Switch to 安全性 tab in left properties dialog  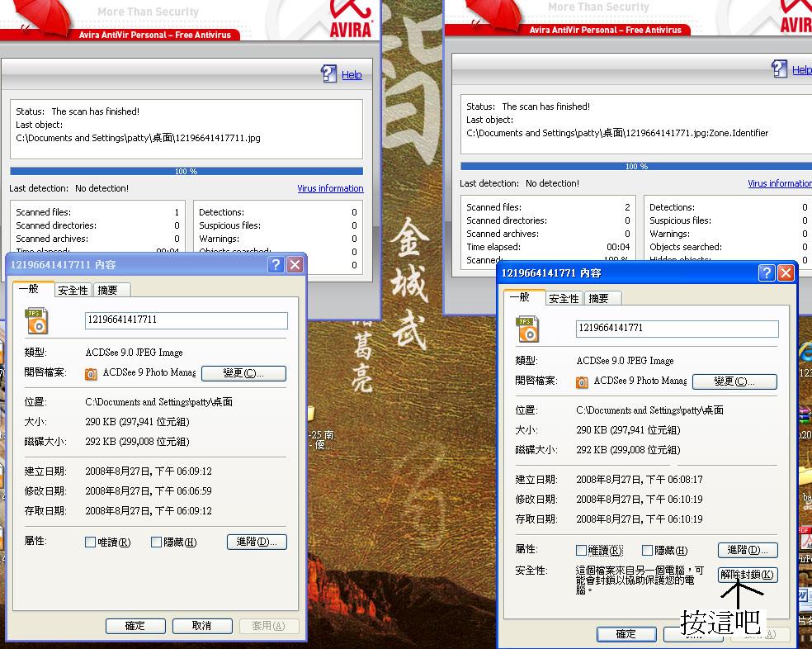(x=73, y=291)
